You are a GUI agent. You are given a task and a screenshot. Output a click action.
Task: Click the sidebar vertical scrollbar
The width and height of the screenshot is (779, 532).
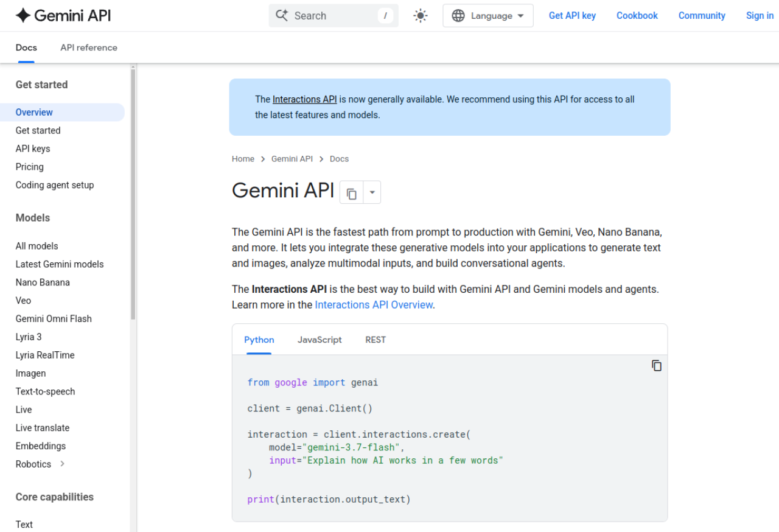133,194
